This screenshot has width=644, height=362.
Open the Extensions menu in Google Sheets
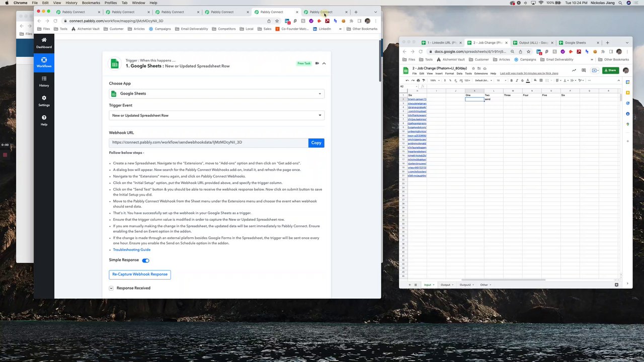[x=481, y=74]
